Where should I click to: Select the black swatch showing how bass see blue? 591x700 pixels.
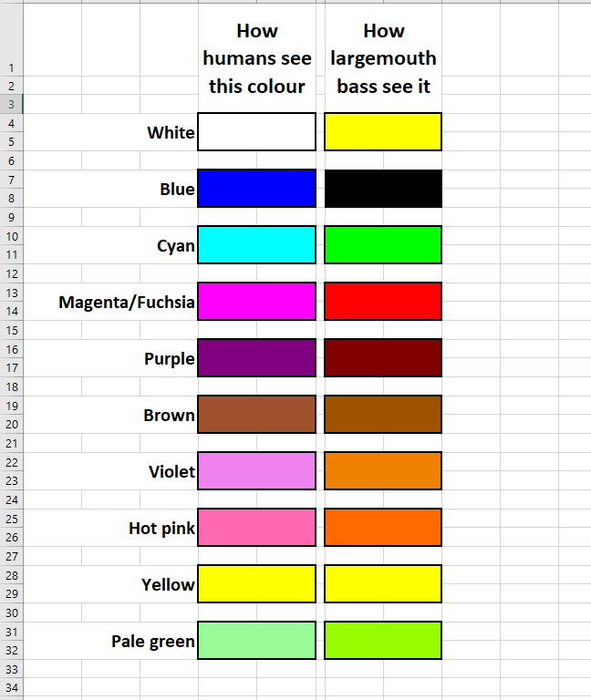(x=383, y=188)
